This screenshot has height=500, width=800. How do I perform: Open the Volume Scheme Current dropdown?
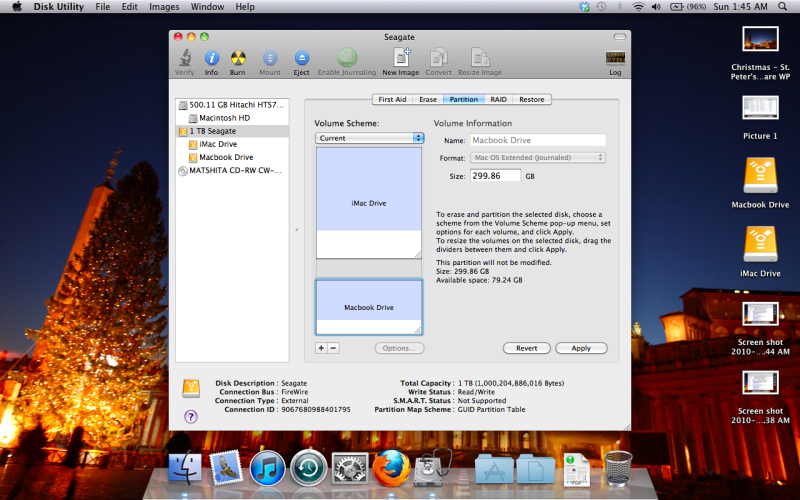click(x=369, y=138)
